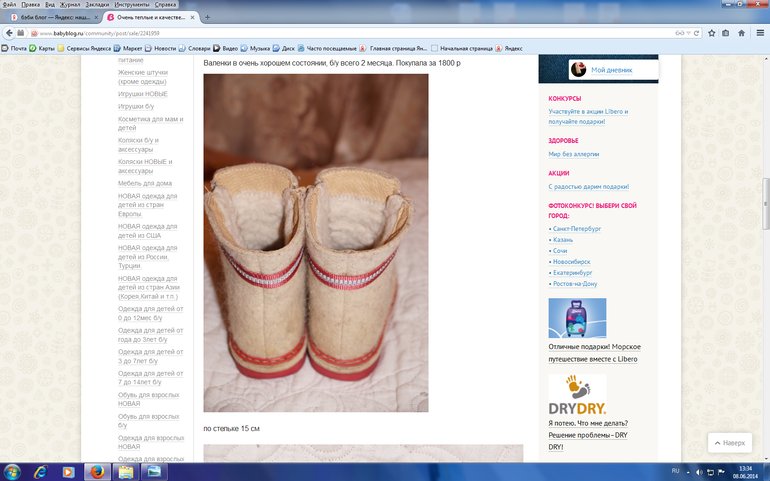Click the page vertical scrollbar thumb
Viewport: 770px width, 481px height.
click(765, 204)
